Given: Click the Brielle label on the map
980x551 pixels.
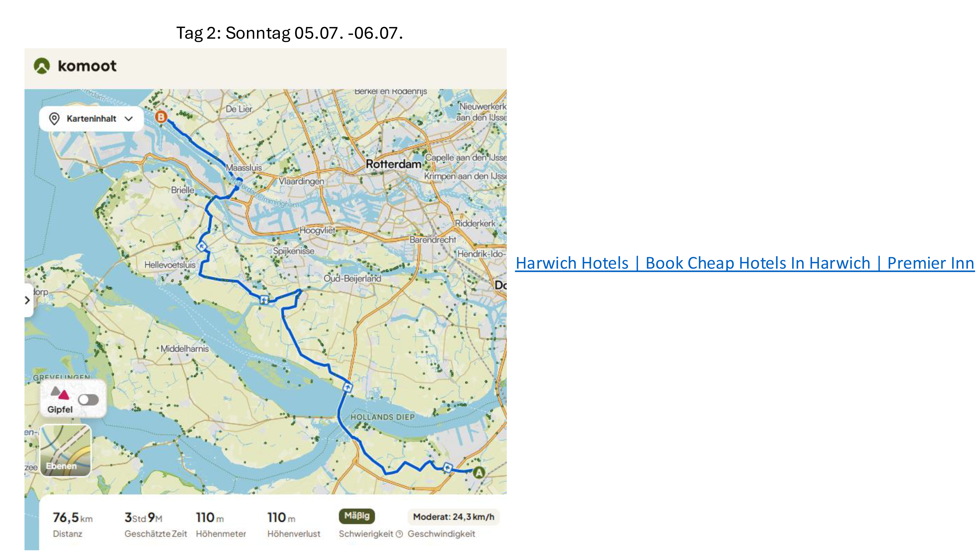Looking at the screenshot, I should pyautogui.click(x=183, y=190).
